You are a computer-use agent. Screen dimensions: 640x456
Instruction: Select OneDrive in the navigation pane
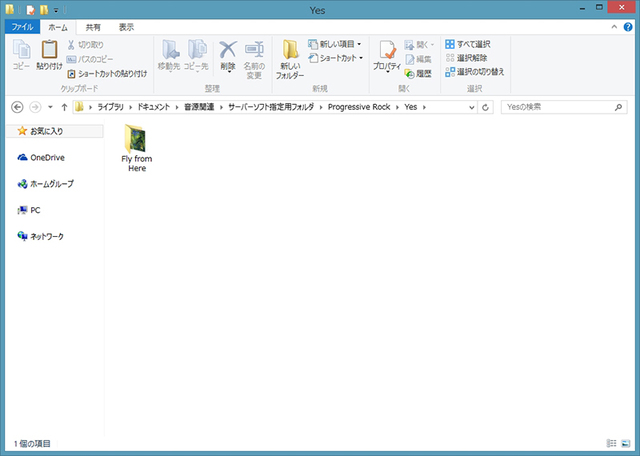46,158
